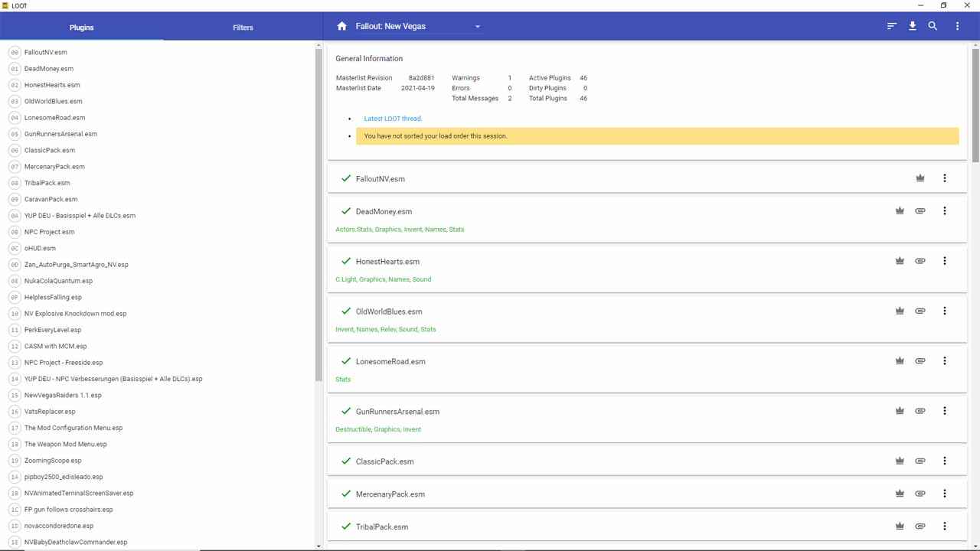This screenshot has height=551, width=980.
Task: Click the crown icon on FalloutNV.esm card
Action: pos(920,178)
